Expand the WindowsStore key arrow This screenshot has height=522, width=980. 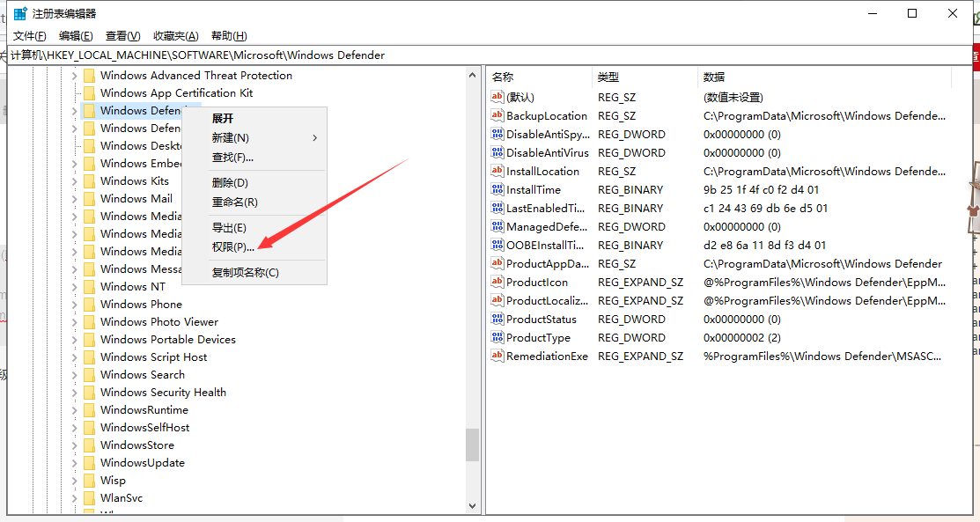tap(74, 445)
